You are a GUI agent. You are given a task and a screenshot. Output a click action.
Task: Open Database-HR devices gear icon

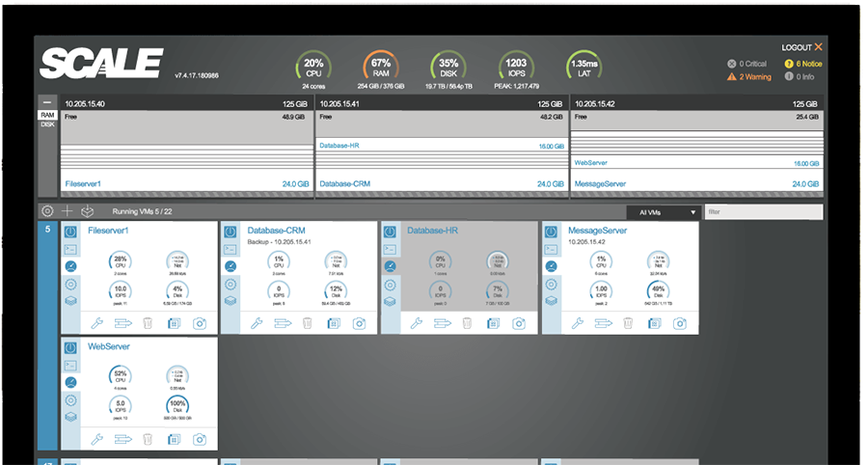pyautogui.click(x=391, y=285)
